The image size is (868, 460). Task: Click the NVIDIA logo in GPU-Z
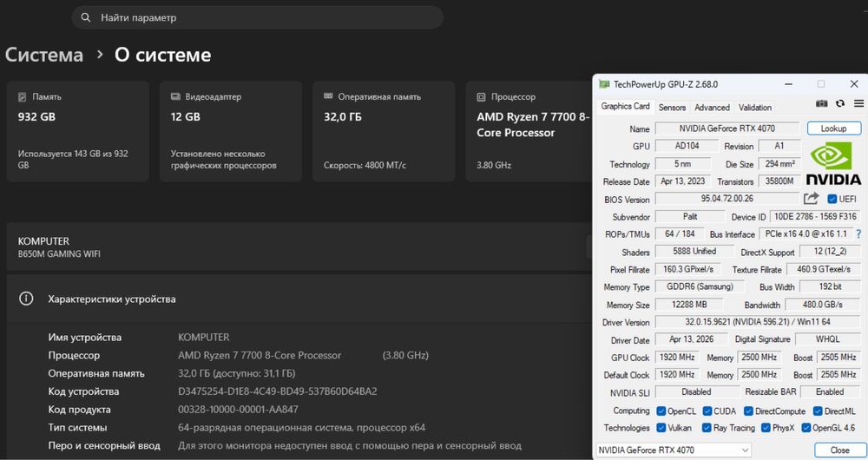[x=833, y=164]
